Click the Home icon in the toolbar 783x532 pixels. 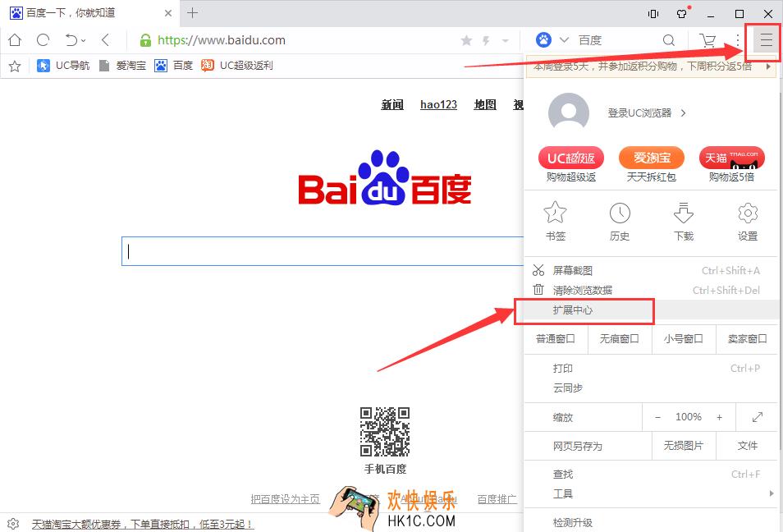(x=15, y=40)
